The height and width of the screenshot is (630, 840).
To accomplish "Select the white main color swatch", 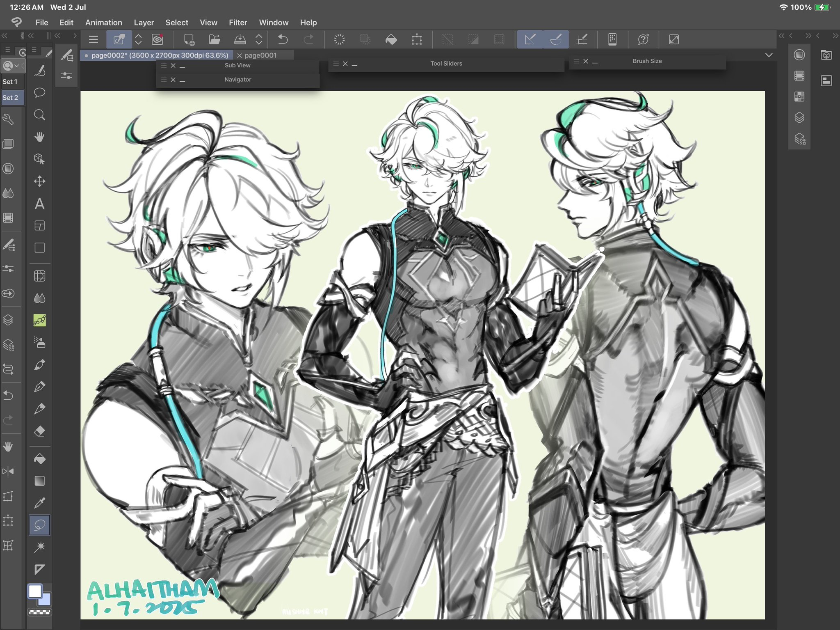I will [35, 591].
